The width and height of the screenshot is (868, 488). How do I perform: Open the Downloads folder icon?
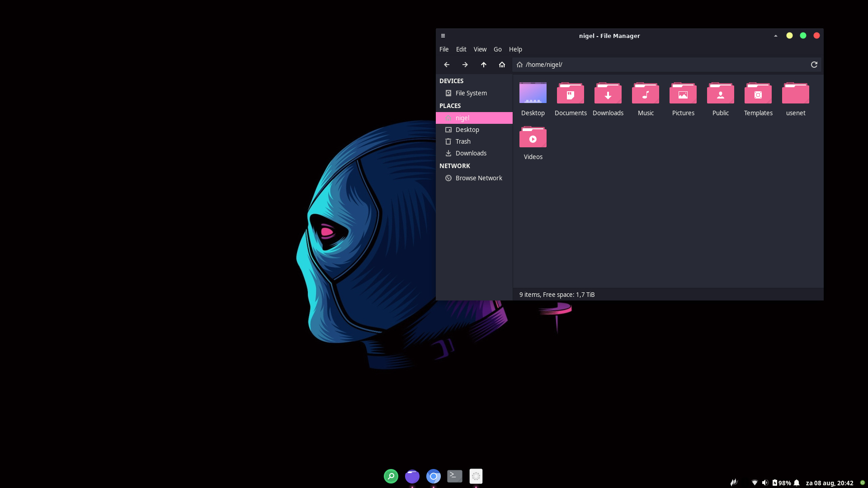pos(608,94)
